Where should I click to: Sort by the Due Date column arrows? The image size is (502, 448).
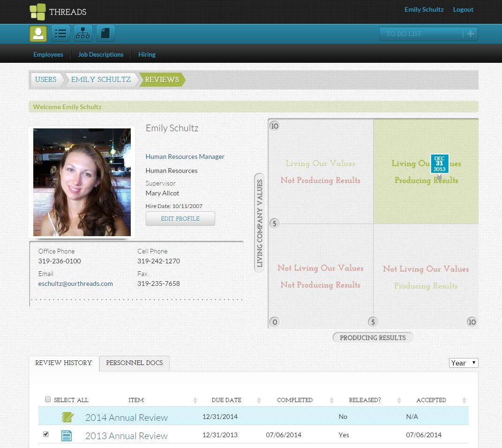(x=259, y=400)
